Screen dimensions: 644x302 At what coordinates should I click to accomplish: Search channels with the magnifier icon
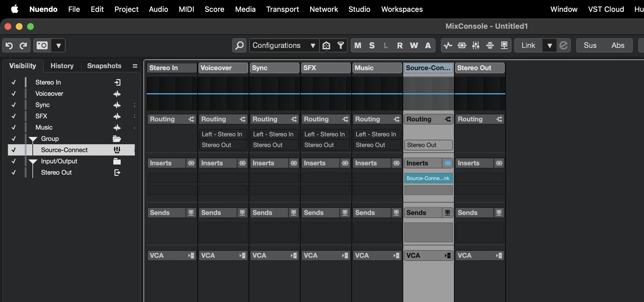tap(239, 45)
